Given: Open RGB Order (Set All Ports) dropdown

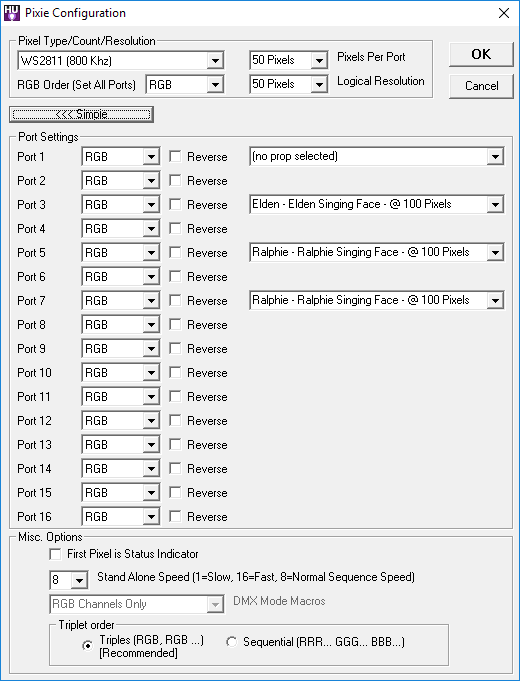Looking at the screenshot, I should coord(185,84).
